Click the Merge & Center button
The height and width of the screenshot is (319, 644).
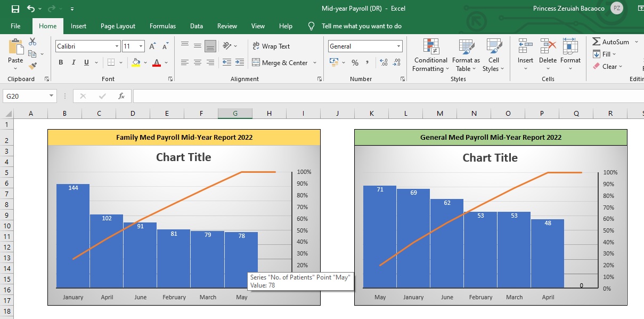(280, 63)
